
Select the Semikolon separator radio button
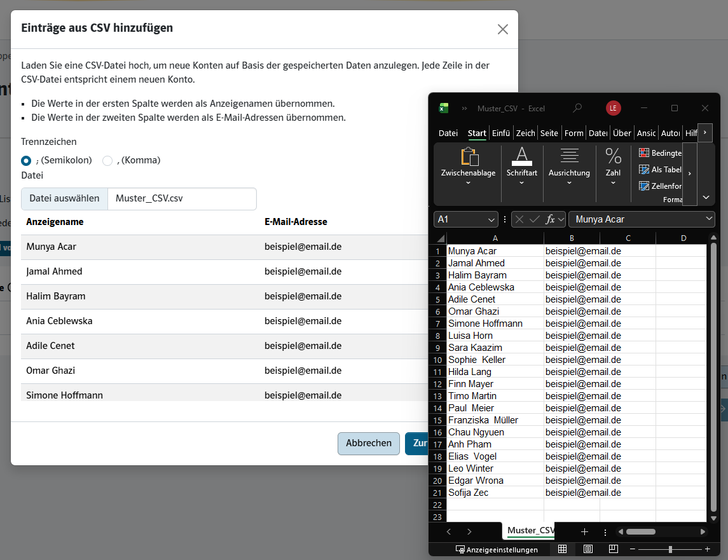[x=26, y=161]
